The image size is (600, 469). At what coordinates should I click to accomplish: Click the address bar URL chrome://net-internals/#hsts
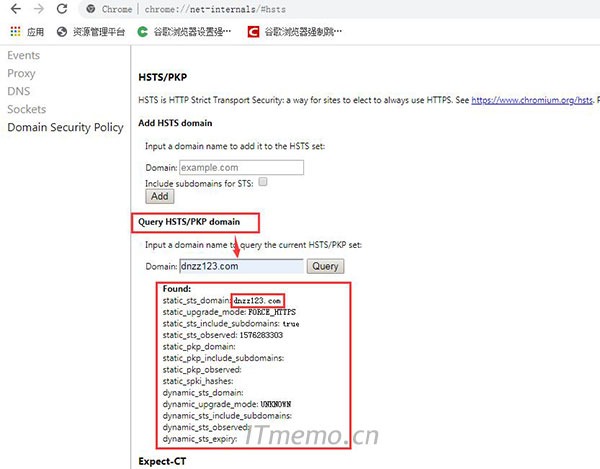click(x=215, y=9)
